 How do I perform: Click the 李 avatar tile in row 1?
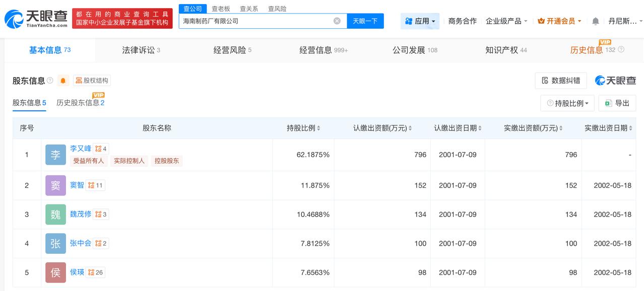[55, 155]
